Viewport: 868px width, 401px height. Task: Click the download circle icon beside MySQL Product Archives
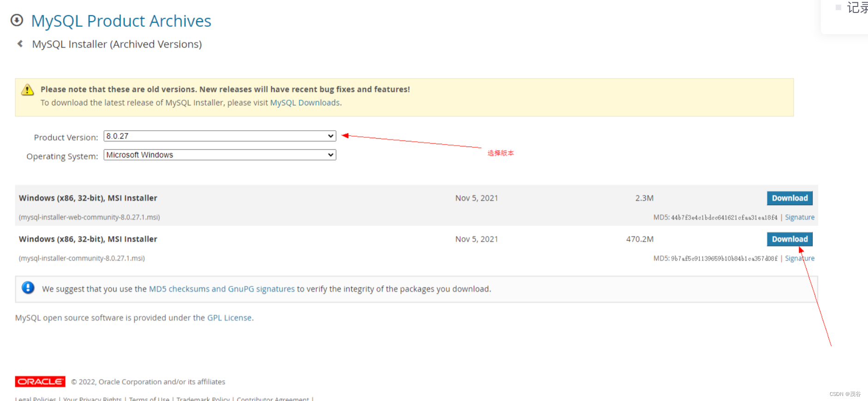pyautogui.click(x=17, y=20)
